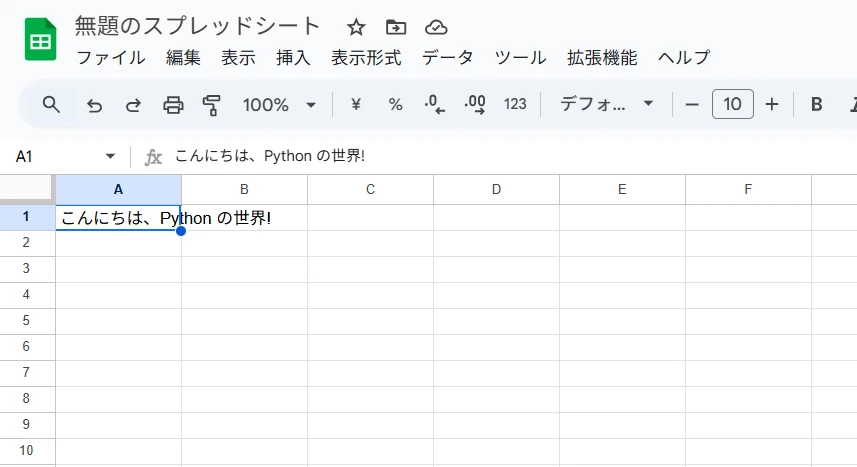Increase font size with plus button
Image resolution: width=857 pixels, height=467 pixels.
click(772, 104)
